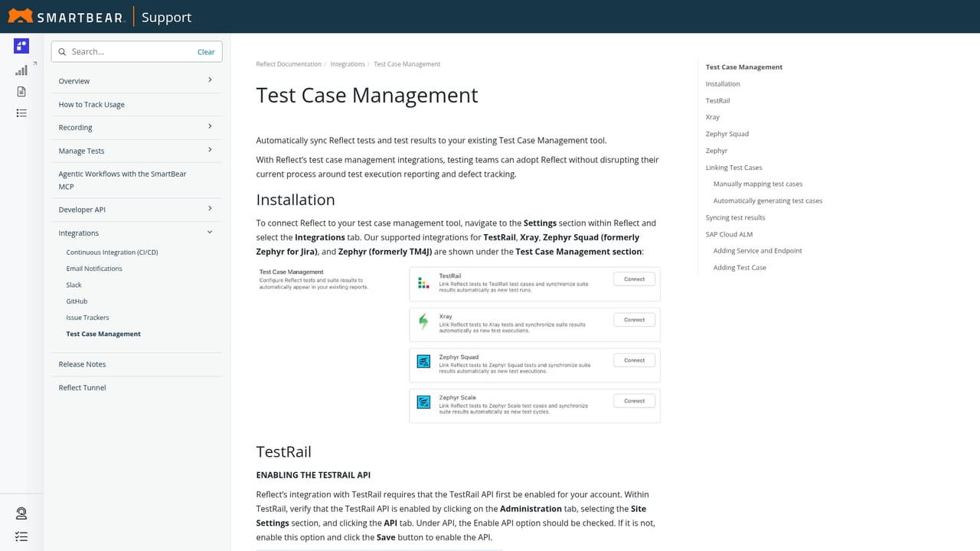The width and height of the screenshot is (980, 551).
Task: Open Reflect Tunnel in sidebar
Action: click(x=83, y=388)
